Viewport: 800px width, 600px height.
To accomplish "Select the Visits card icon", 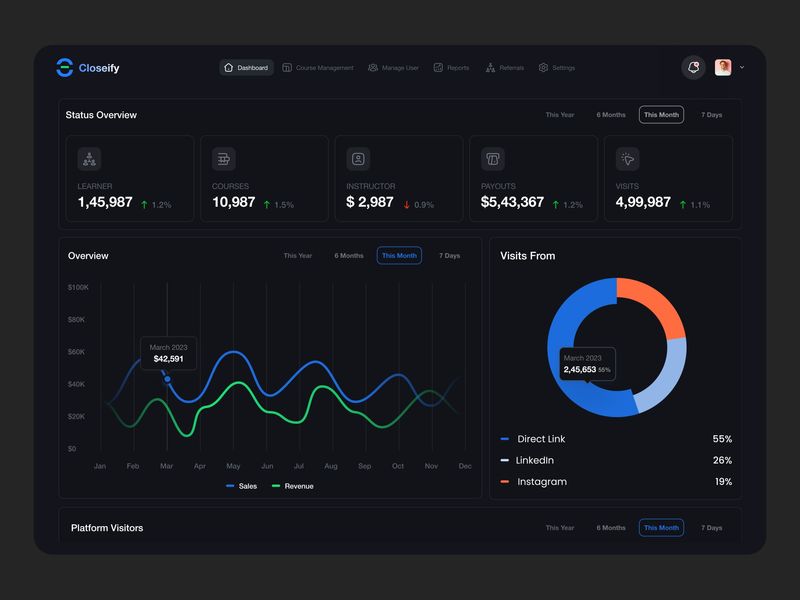I will click(629, 158).
